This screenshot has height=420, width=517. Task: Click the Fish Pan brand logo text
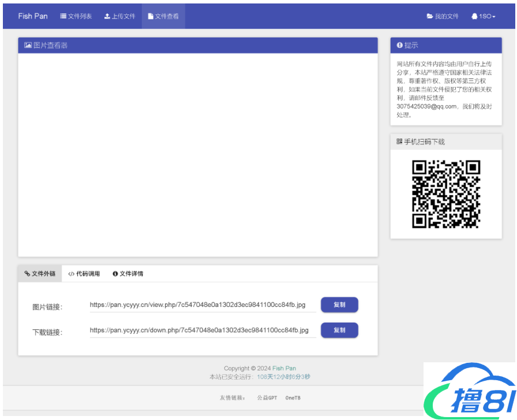tap(33, 16)
